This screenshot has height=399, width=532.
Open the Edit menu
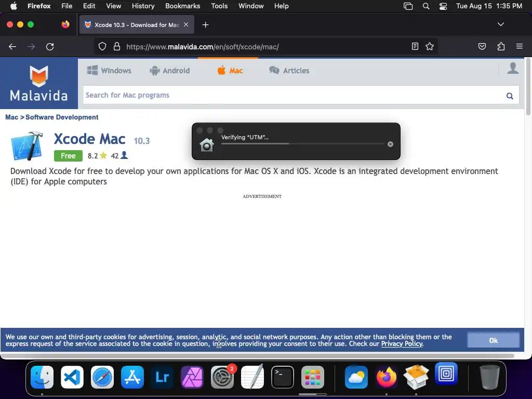(x=89, y=6)
